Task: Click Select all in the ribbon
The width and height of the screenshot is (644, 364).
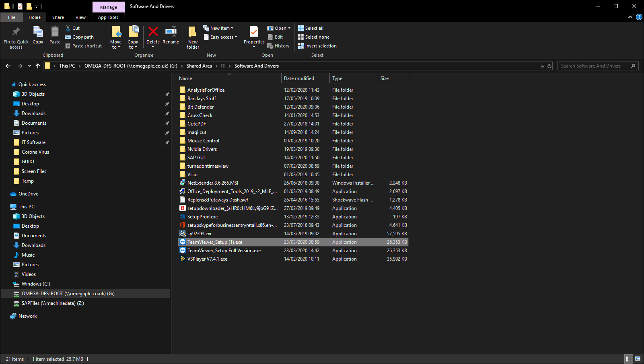Action: coord(311,28)
